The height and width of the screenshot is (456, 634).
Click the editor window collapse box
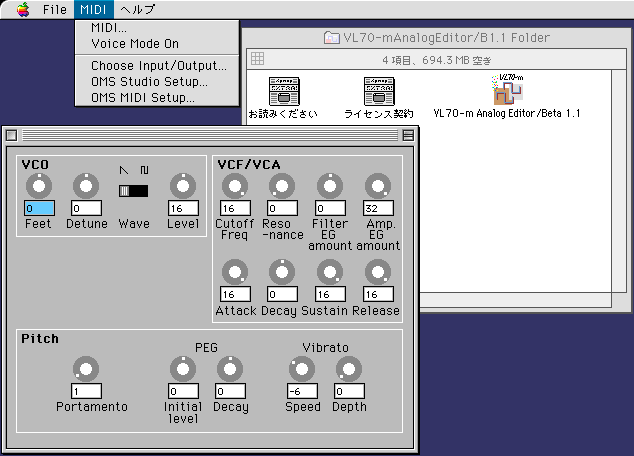(x=408, y=135)
